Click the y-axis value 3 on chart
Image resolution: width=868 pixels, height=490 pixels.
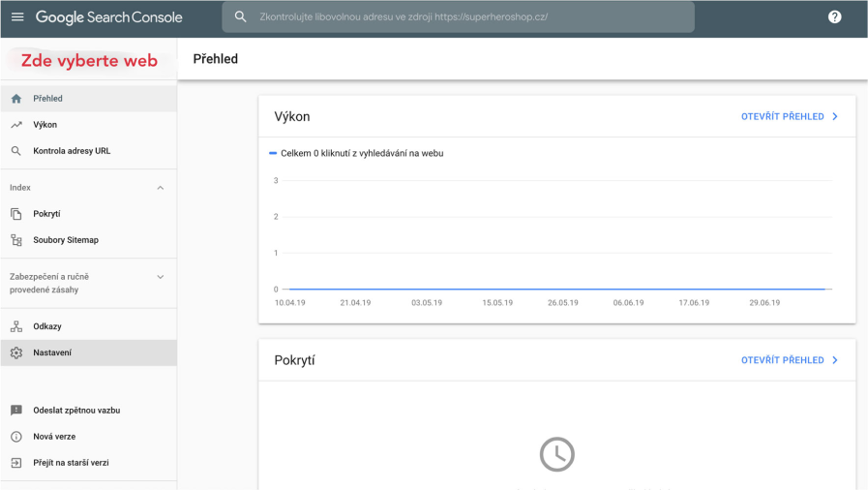[x=276, y=180]
